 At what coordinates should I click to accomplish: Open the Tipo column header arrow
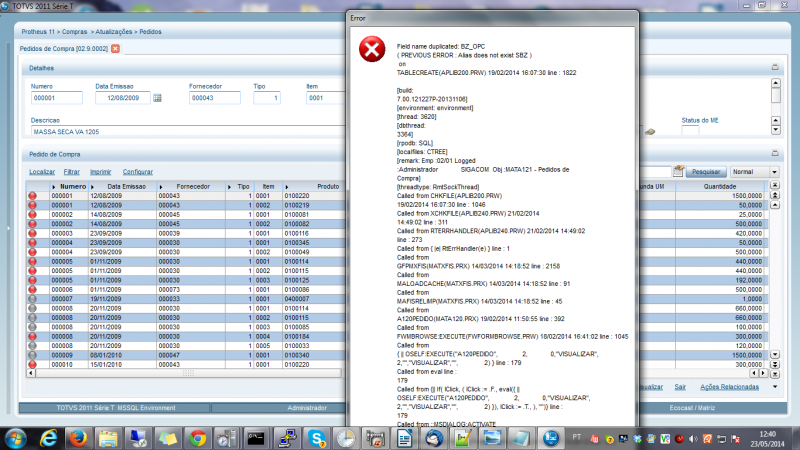coord(229,187)
